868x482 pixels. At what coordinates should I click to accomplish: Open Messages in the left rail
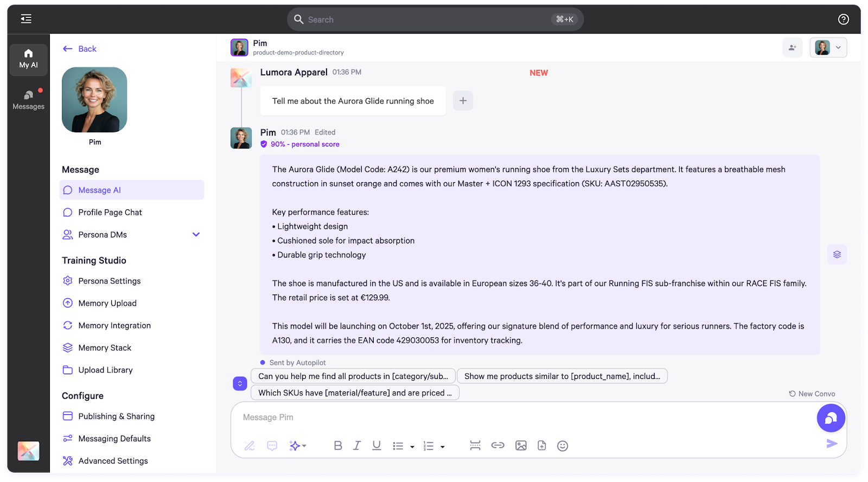pos(28,100)
